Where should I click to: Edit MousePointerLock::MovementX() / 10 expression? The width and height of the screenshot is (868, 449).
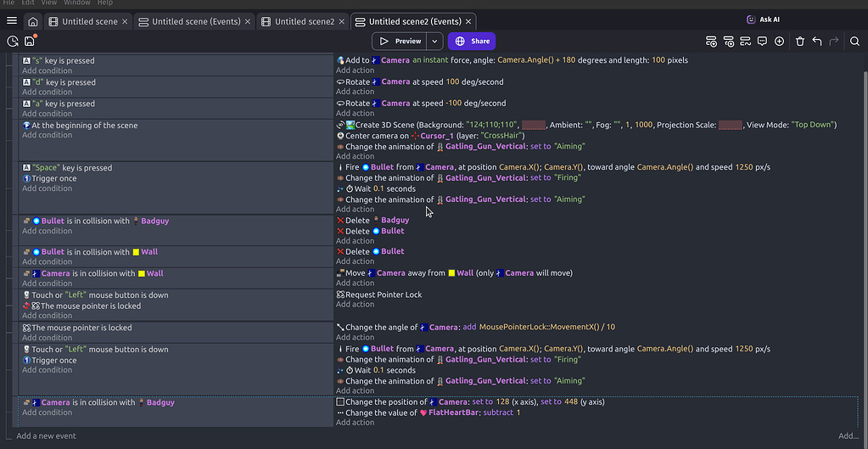click(x=547, y=327)
